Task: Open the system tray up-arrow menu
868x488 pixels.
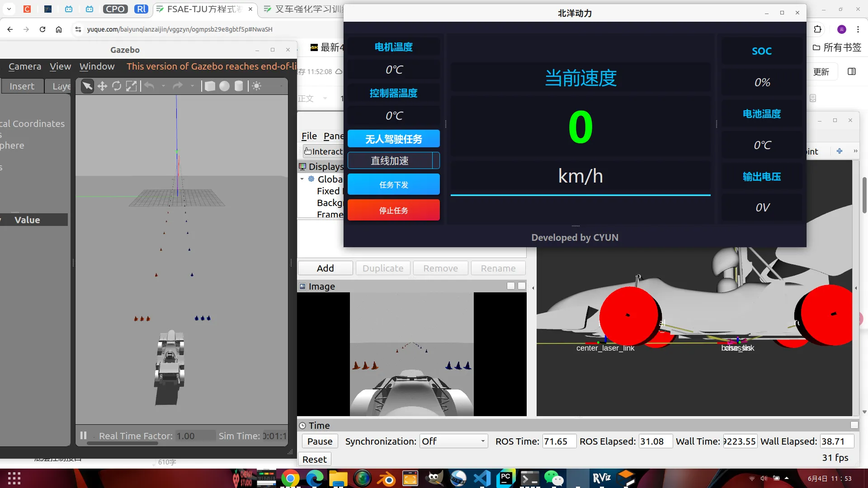Action: click(787, 478)
